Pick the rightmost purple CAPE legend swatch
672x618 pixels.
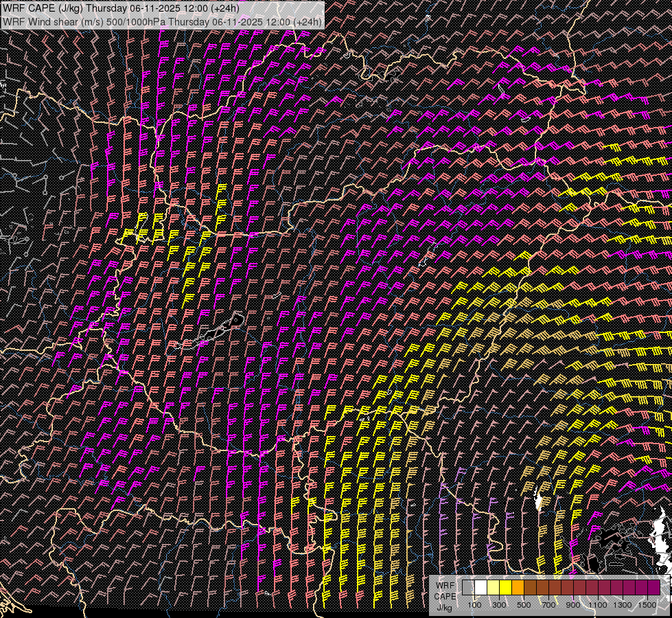653,588
